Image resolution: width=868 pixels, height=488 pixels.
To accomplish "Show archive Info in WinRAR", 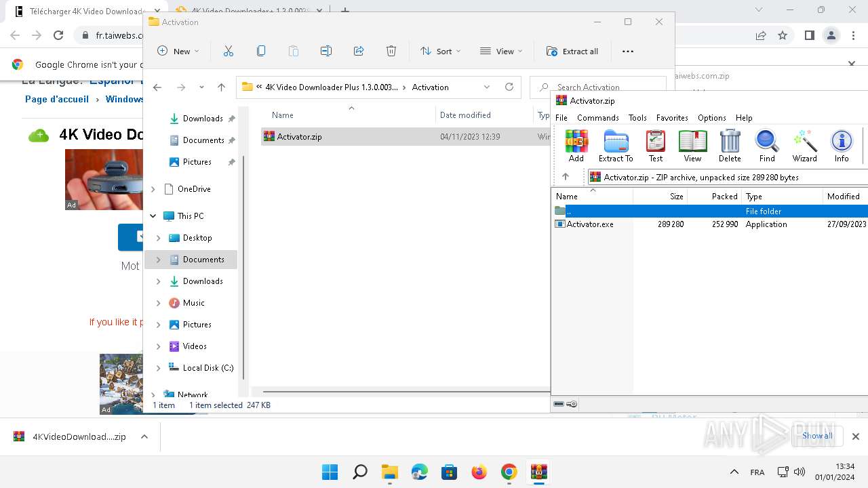I will [x=842, y=146].
